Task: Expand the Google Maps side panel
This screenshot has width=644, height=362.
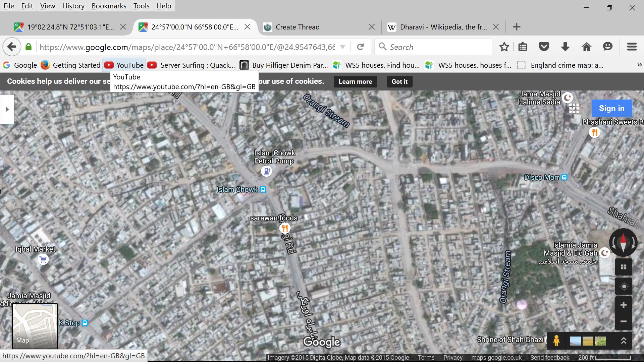Action: coord(7,109)
